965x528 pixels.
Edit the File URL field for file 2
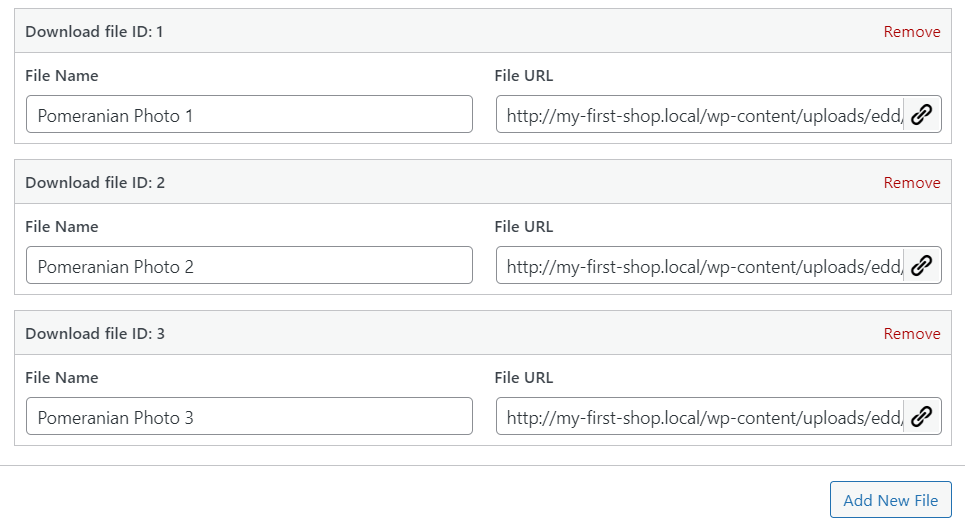[700, 265]
